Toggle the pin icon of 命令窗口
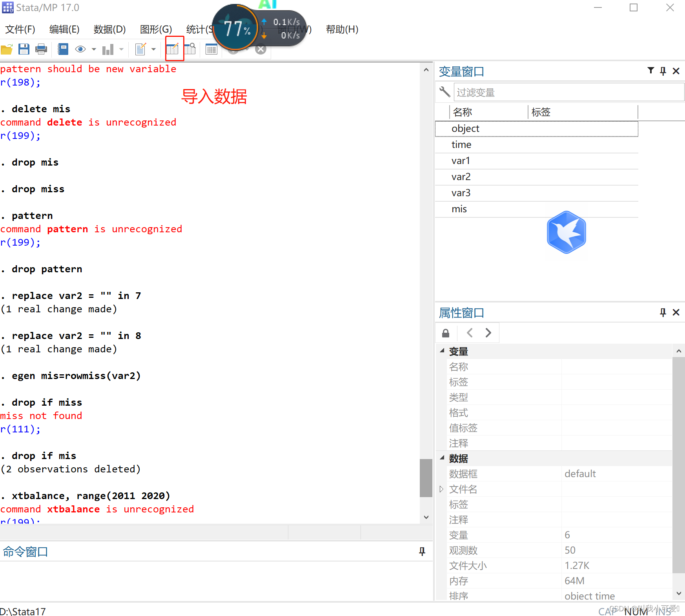685x616 pixels. click(422, 552)
